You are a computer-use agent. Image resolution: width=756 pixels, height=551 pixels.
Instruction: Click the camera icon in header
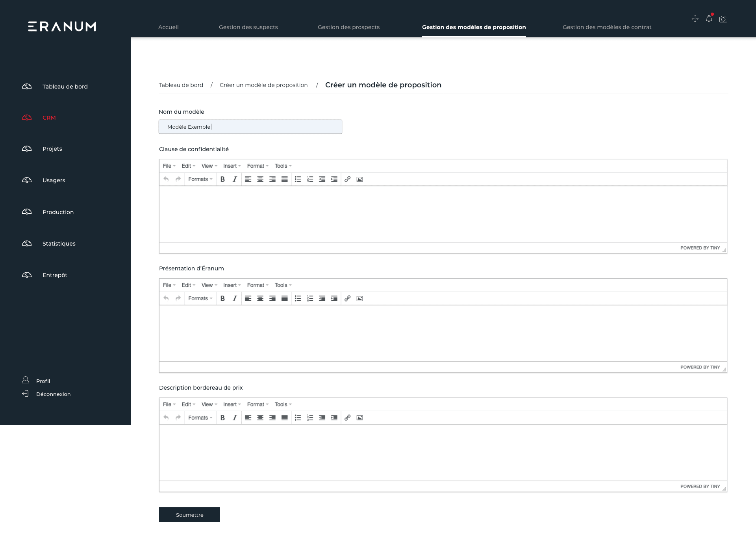pos(723,19)
